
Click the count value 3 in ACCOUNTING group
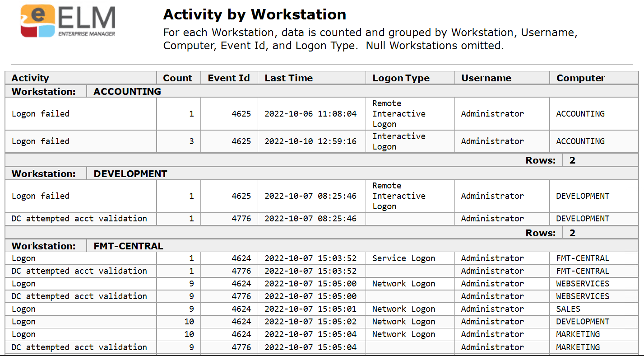(x=191, y=141)
